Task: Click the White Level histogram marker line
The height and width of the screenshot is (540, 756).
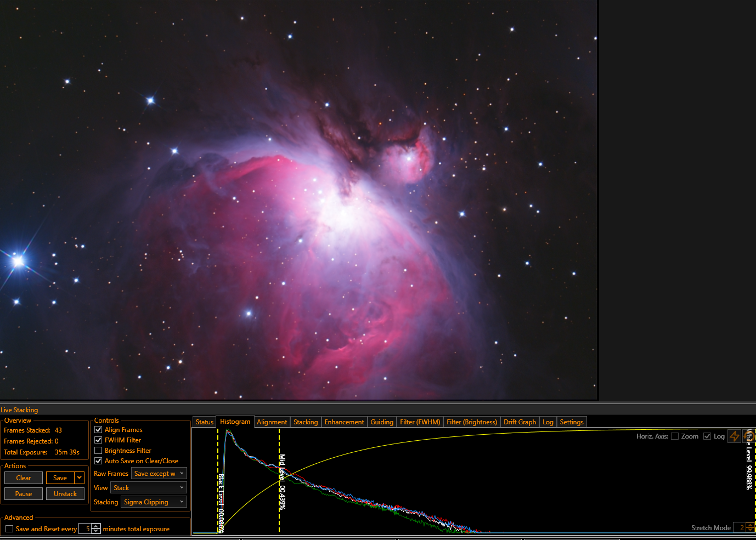Action: pyautogui.click(x=754, y=480)
